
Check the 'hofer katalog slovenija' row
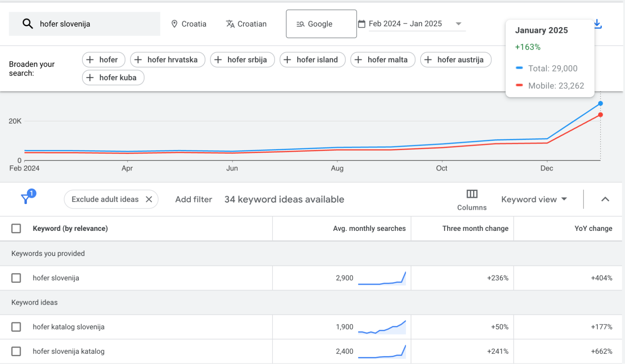click(16, 327)
